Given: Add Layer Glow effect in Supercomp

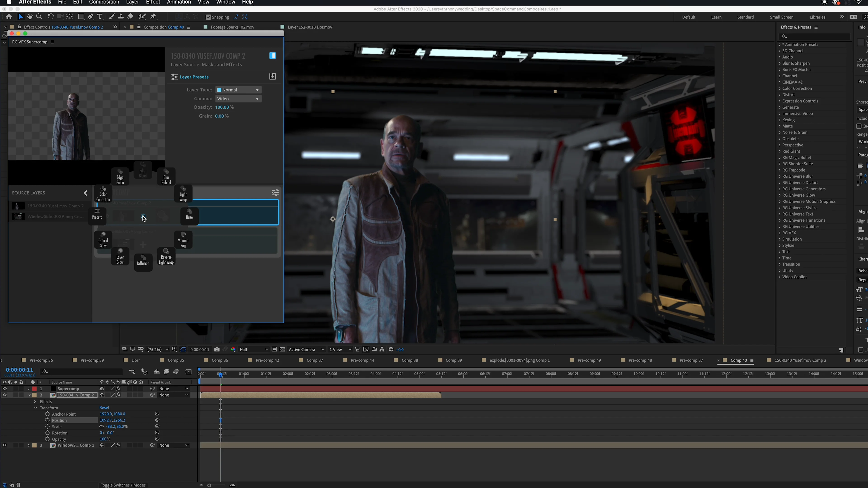Looking at the screenshot, I should pyautogui.click(x=120, y=256).
